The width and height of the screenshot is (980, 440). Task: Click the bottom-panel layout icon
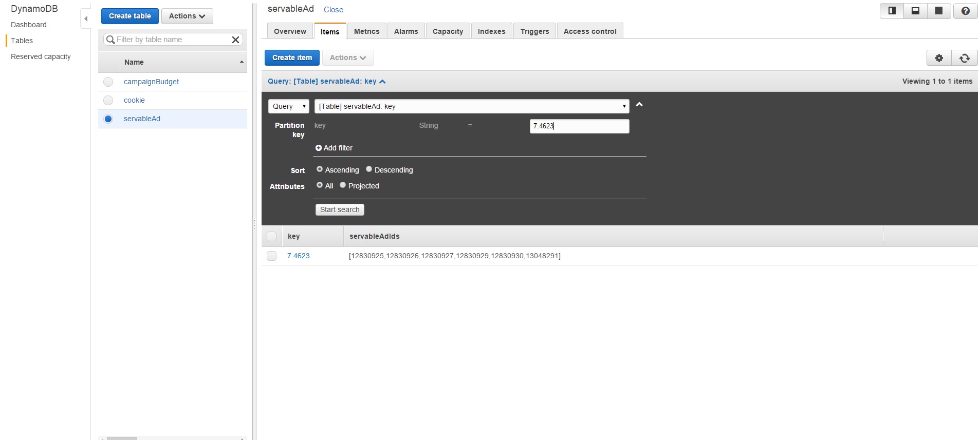pyautogui.click(x=915, y=11)
